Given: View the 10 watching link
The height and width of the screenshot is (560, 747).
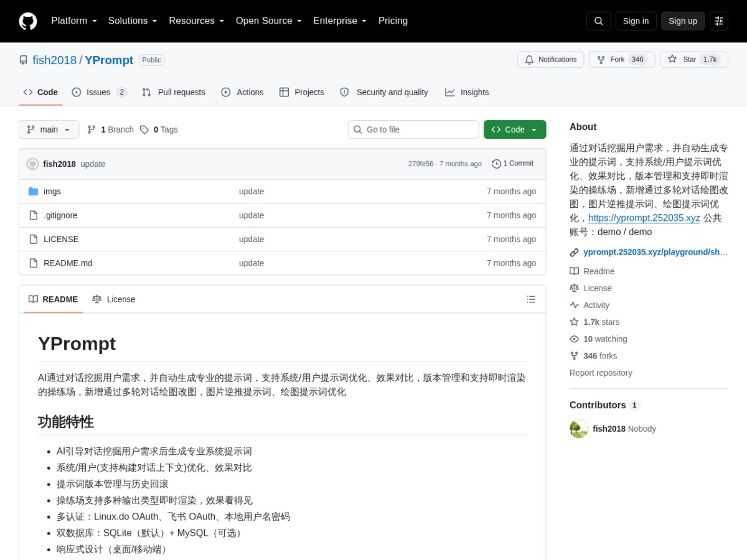Looking at the screenshot, I should tap(598, 339).
